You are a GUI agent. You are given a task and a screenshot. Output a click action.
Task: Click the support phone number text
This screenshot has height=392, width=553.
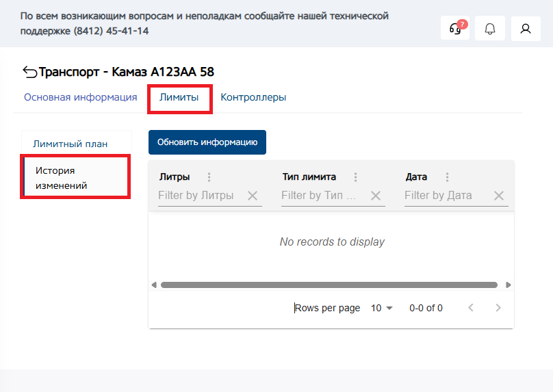[111, 31]
